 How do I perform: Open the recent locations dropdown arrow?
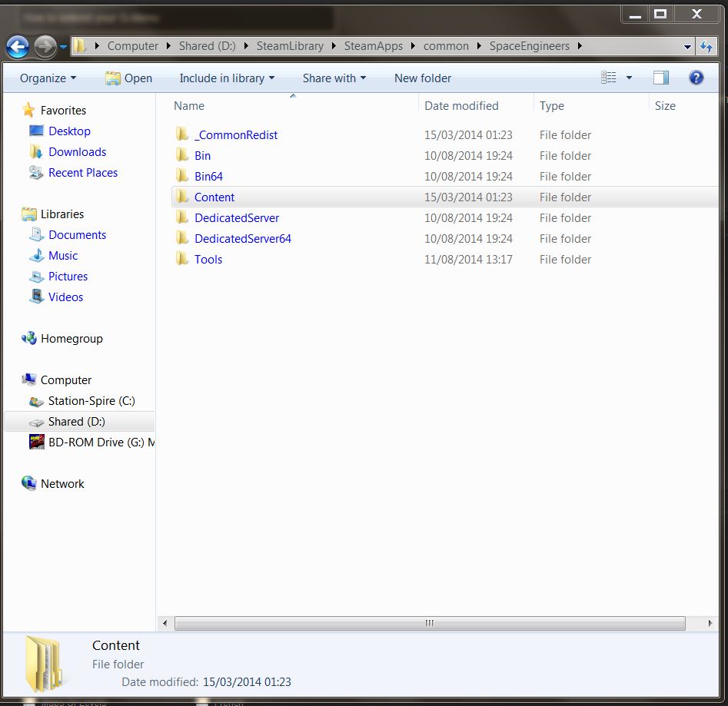click(x=64, y=46)
